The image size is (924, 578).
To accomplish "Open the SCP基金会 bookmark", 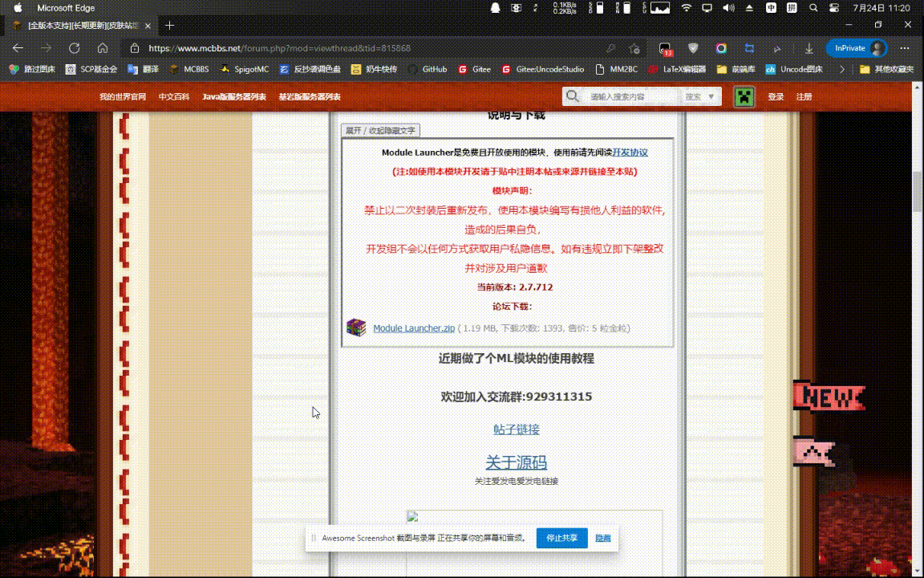I will pos(91,69).
